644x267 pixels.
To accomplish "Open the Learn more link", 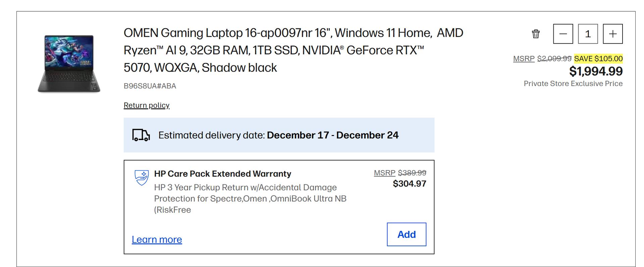I will point(157,240).
